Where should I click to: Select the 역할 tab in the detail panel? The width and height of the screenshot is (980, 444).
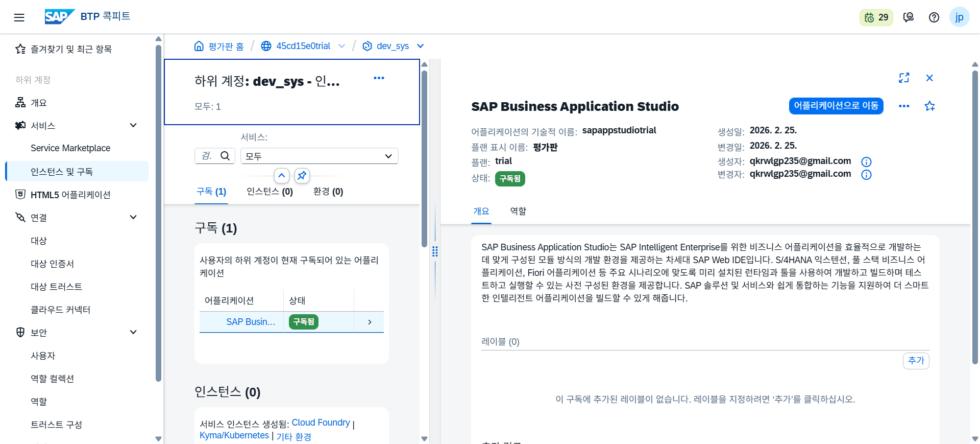tap(518, 211)
